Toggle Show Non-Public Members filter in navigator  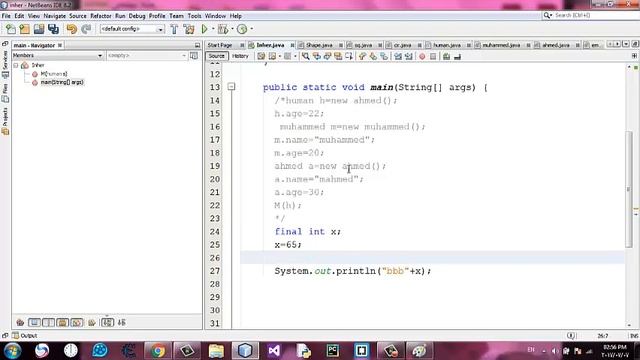(x=62, y=322)
